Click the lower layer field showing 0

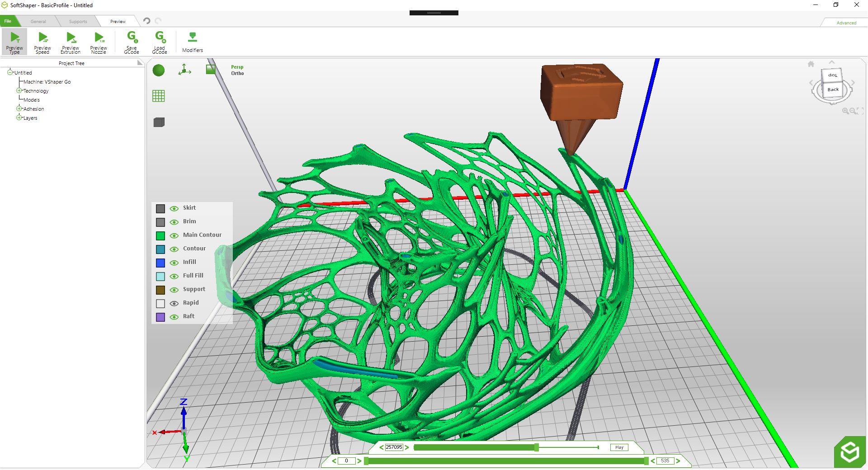[x=347, y=461]
